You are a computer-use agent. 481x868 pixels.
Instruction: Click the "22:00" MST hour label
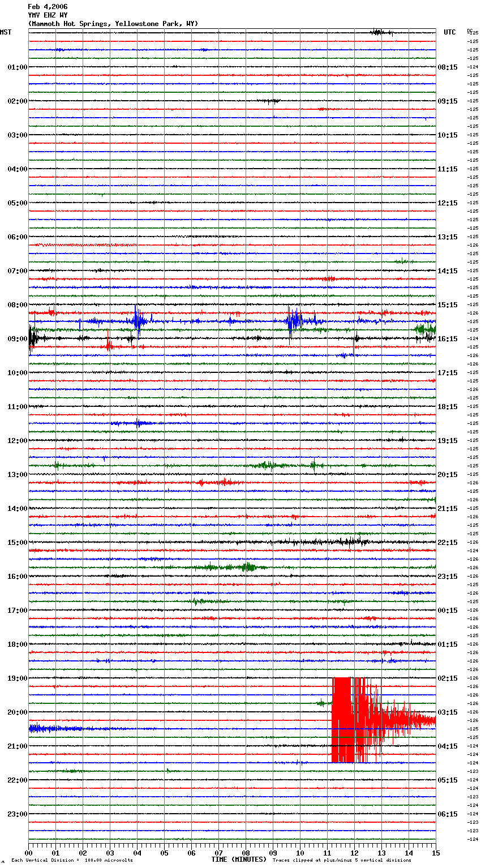[x=17, y=780]
